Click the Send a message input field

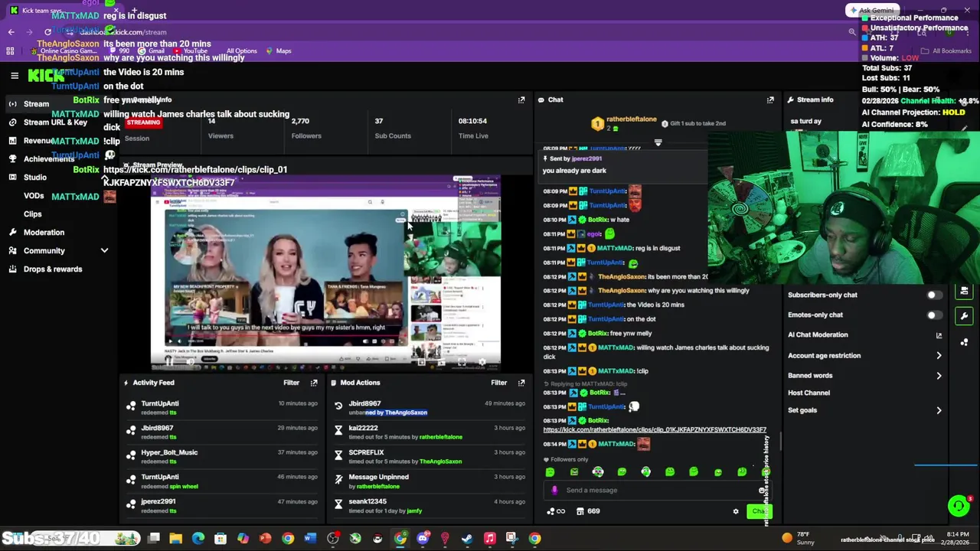[x=658, y=491]
